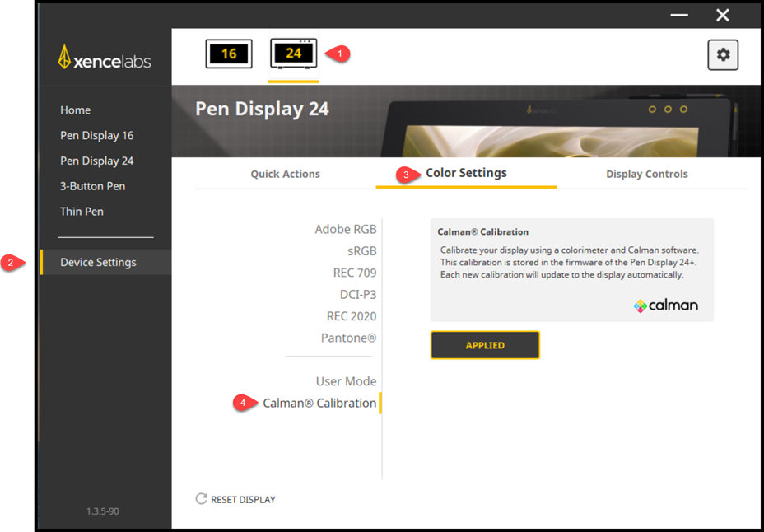Click the Xencelabs logo
764x532 pixels.
pyautogui.click(x=105, y=58)
